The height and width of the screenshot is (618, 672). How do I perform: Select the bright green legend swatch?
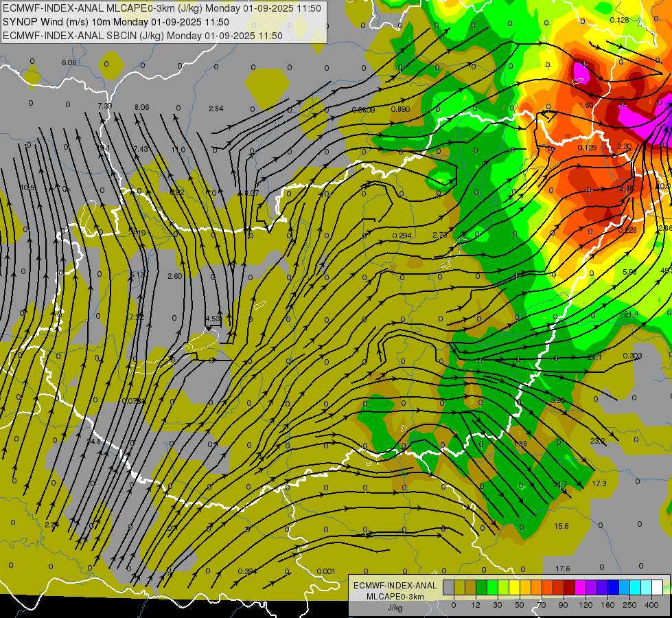coord(492,587)
